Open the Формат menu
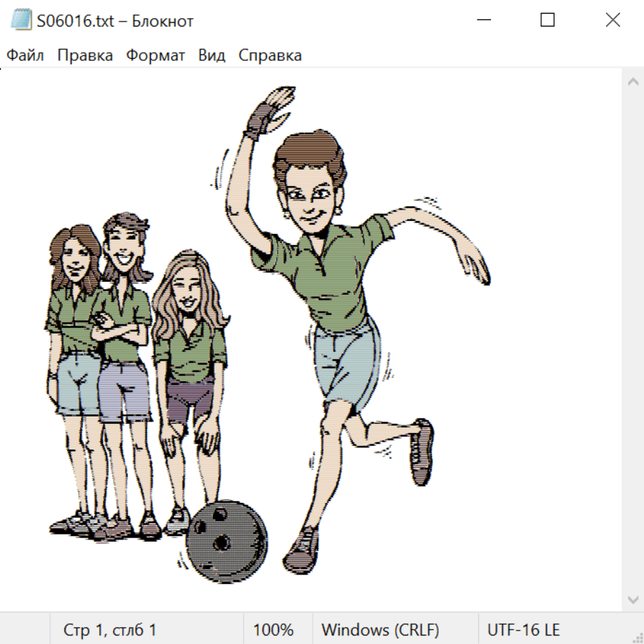This screenshot has width=644, height=644. (155, 56)
